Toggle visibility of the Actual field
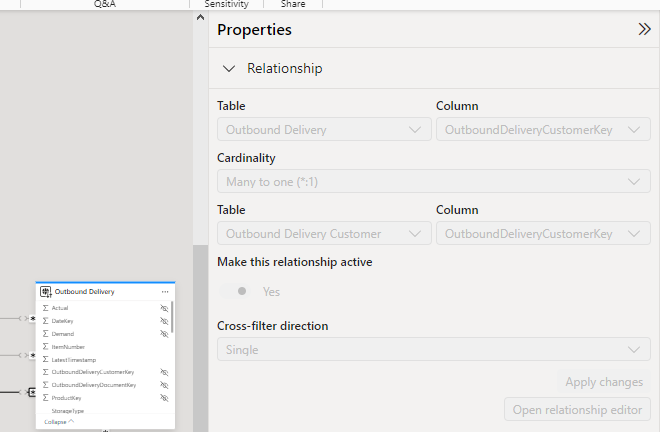This screenshot has width=660, height=432. point(164,308)
